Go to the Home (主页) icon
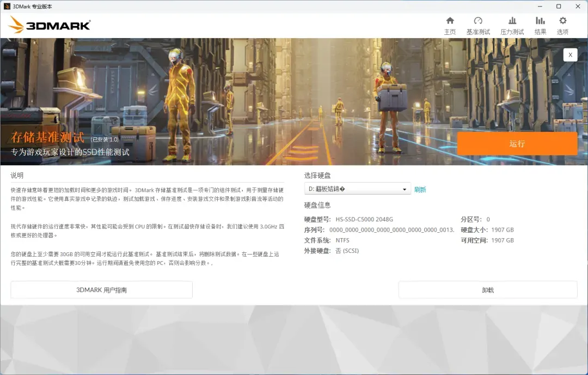 (450, 21)
